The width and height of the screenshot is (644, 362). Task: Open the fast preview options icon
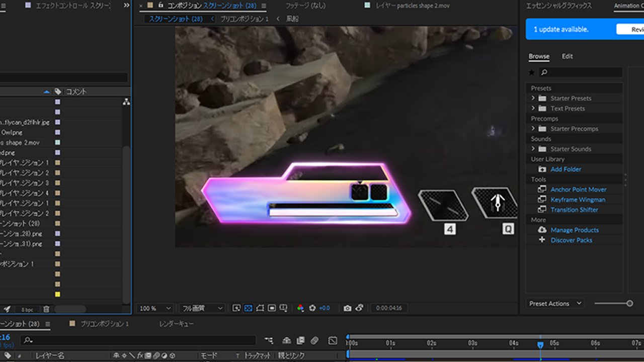(x=236, y=308)
